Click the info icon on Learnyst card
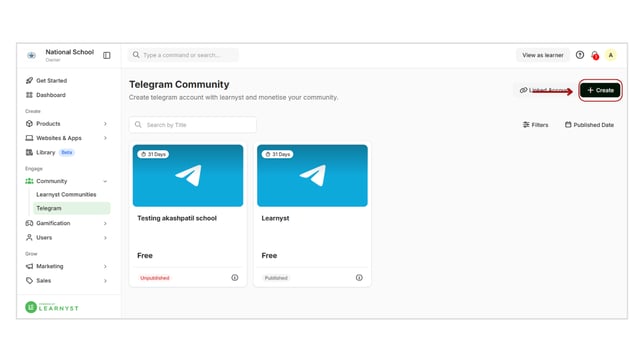 point(359,278)
